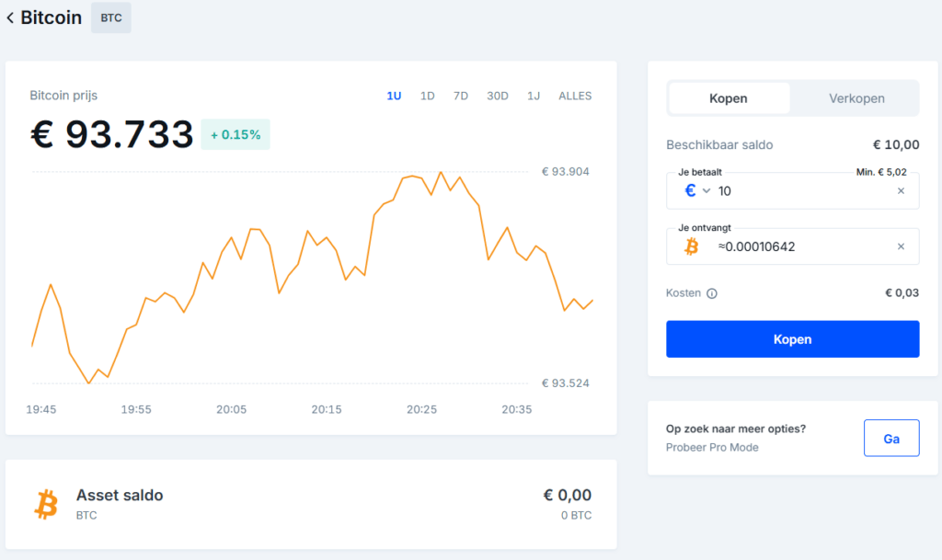Switch to the Kopen tab
The height and width of the screenshot is (560, 942).
(x=729, y=98)
